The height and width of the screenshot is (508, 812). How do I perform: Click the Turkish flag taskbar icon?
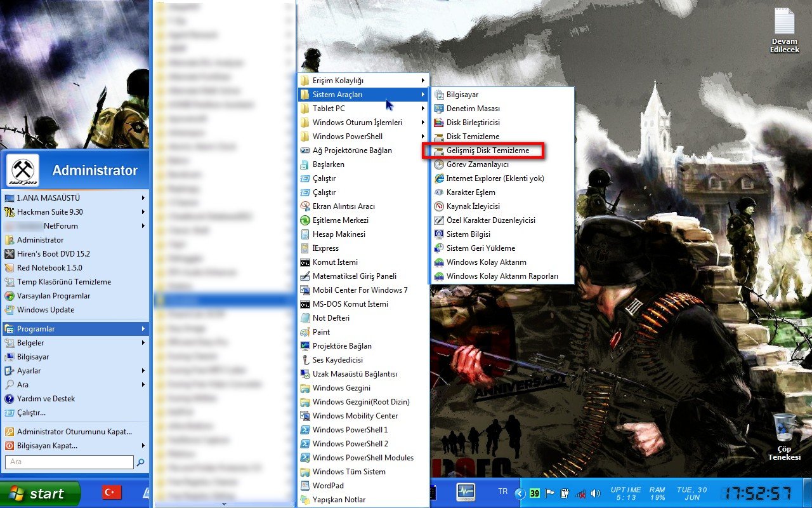click(112, 491)
